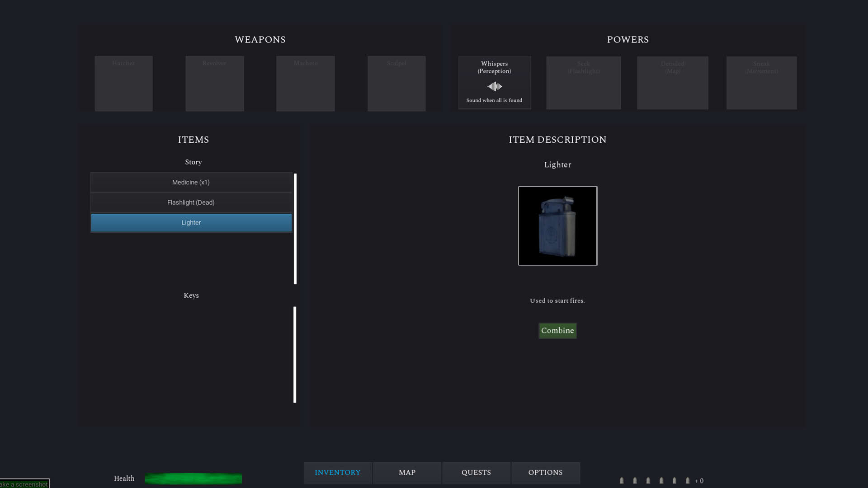Click the Keys category heading

pos(191,296)
